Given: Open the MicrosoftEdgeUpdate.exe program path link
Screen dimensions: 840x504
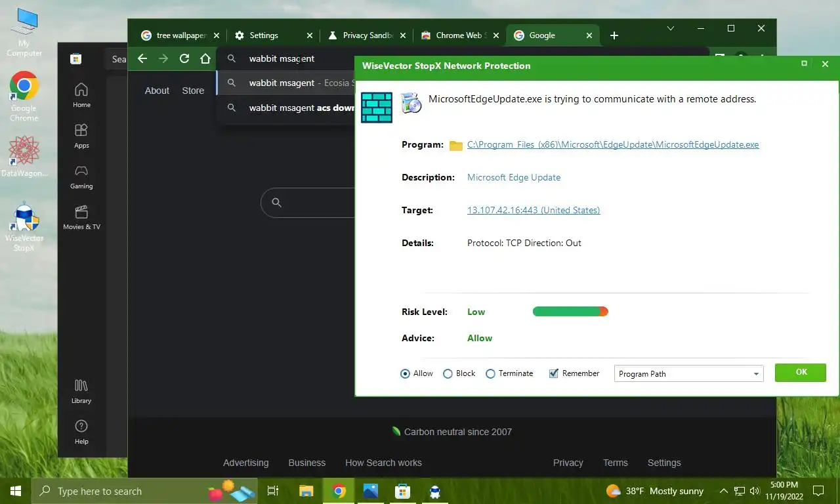Looking at the screenshot, I should tap(613, 144).
